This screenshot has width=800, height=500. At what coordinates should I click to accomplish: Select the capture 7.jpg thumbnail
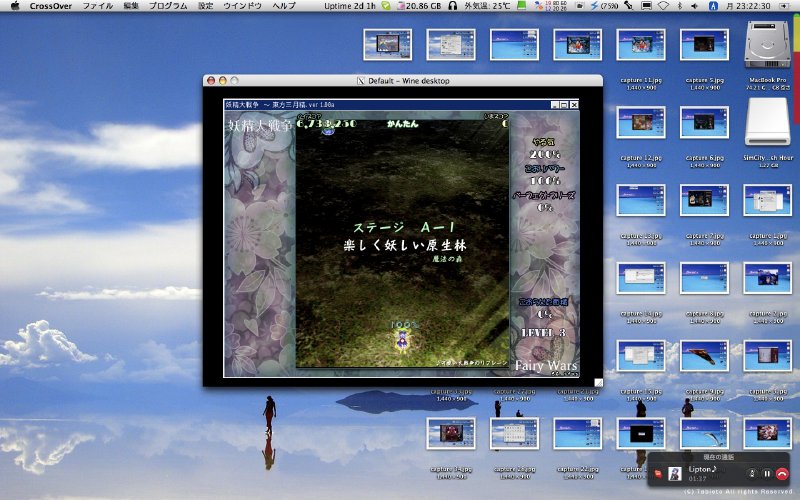pos(704,201)
